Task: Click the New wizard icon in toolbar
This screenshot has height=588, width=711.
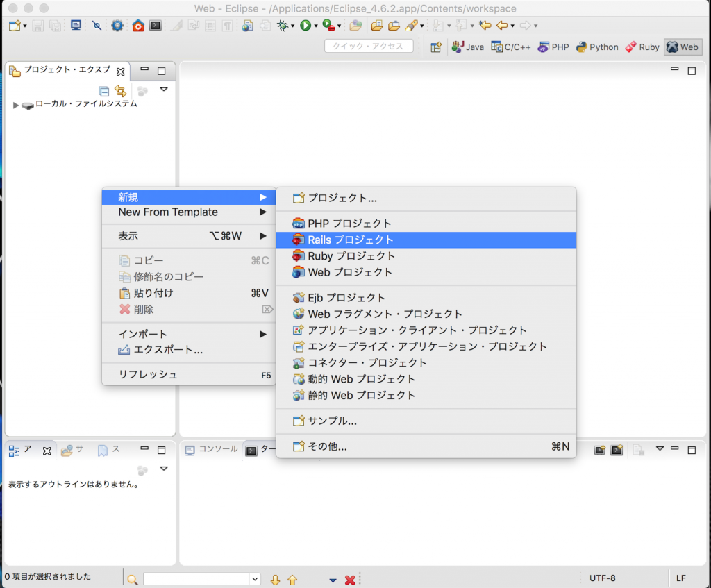Action: click(x=15, y=26)
